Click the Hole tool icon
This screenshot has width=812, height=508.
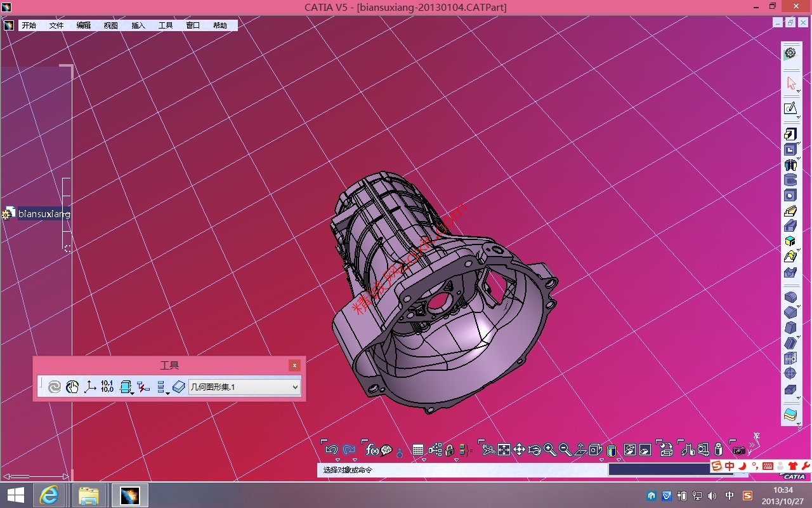790,196
